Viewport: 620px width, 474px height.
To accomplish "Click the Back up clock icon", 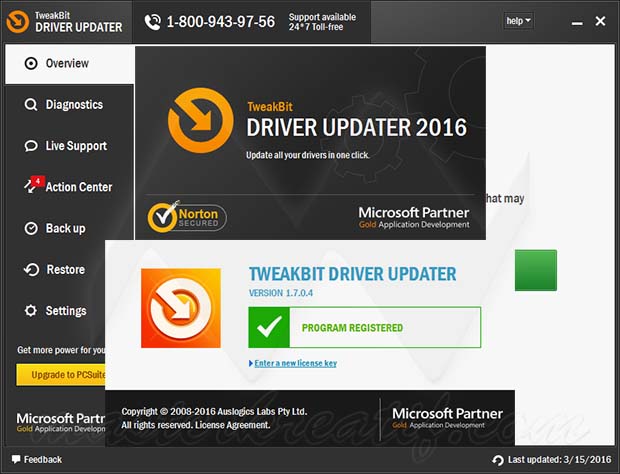I will [31, 229].
